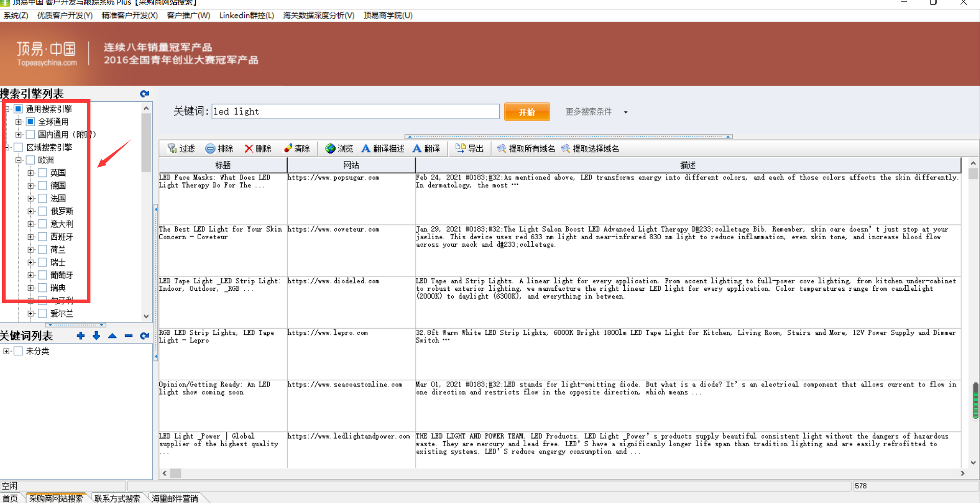980x503 pixels.
Task: Open results with 浏览 globe icon
Action: click(330, 148)
